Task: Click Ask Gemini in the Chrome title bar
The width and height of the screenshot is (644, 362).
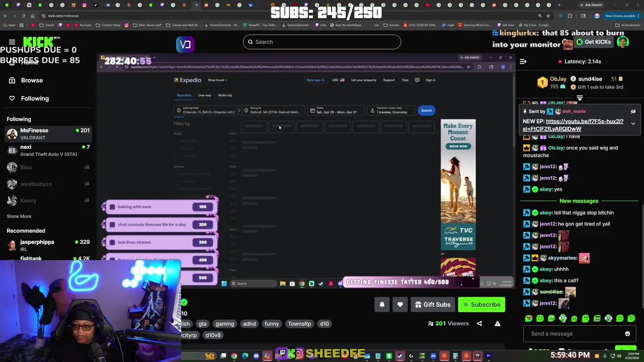Action: coord(591,5)
